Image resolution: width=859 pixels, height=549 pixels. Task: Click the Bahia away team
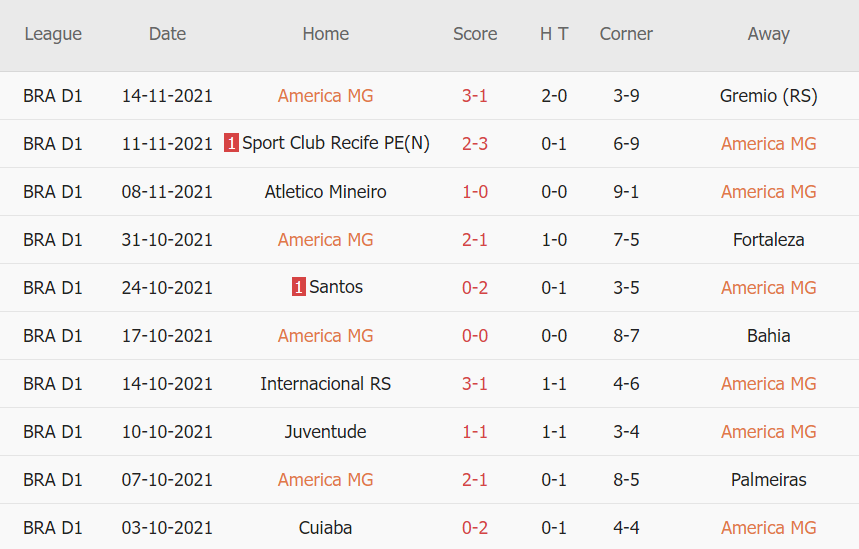point(768,336)
